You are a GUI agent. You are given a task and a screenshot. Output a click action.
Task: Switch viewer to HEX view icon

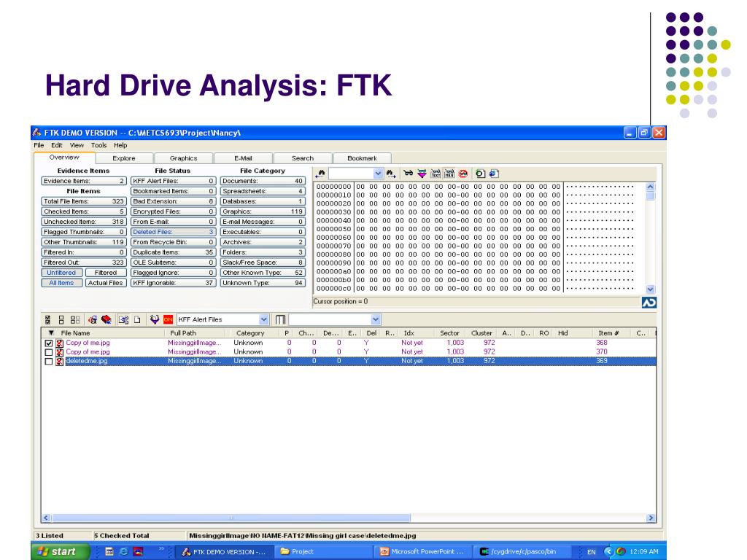[x=449, y=174]
